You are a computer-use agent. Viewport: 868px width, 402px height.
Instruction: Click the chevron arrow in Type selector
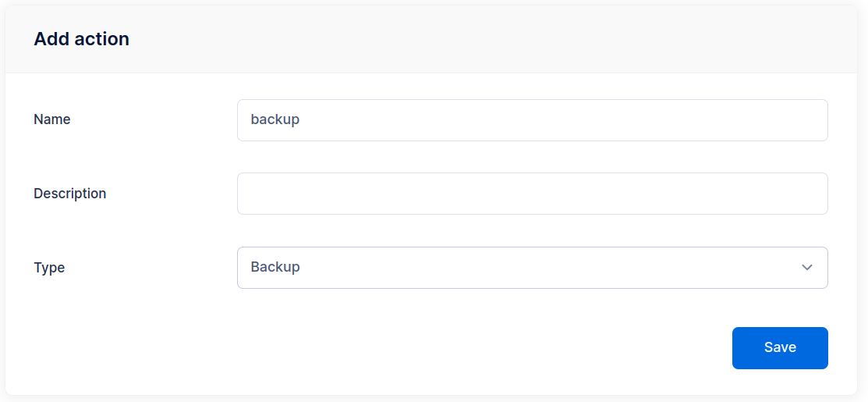pyautogui.click(x=807, y=268)
